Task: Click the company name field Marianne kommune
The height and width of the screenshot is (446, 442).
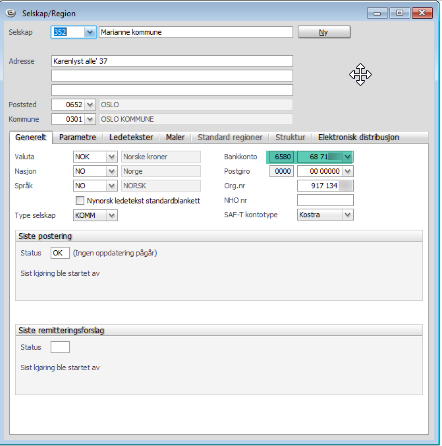Action: pyautogui.click(x=196, y=32)
